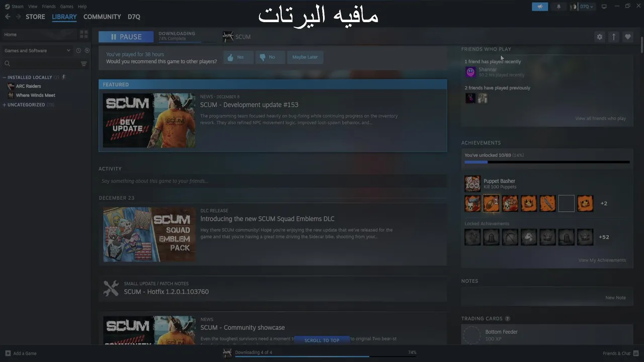Click the upward arrow icon next to gear
Viewport: 644px width, 362px height.
[x=614, y=37]
